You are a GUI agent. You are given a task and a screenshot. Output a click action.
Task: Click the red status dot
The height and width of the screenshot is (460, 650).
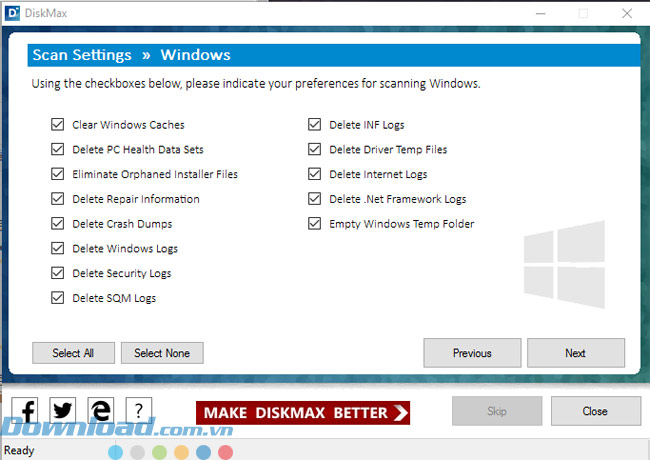click(225, 453)
